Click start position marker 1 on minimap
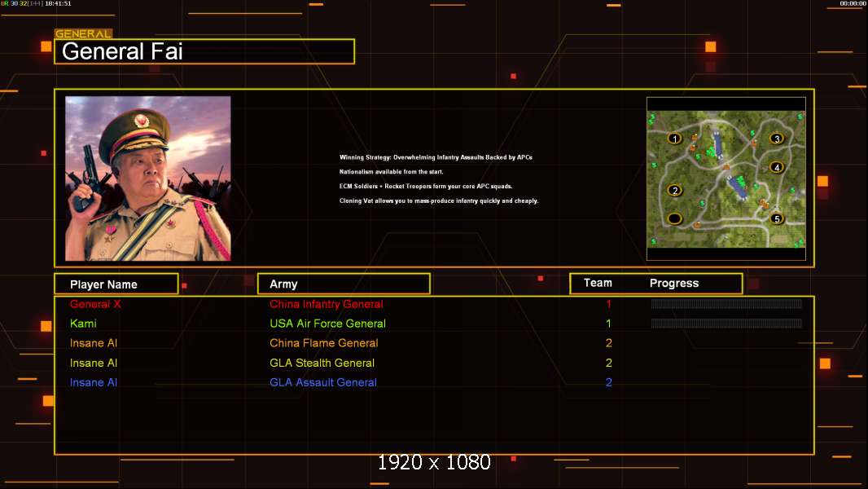Image resolution: width=868 pixels, height=489 pixels. point(674,139)
